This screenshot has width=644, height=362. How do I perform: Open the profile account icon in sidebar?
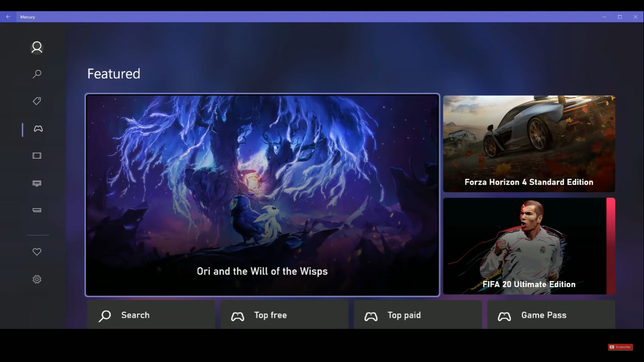pos(36,47)
